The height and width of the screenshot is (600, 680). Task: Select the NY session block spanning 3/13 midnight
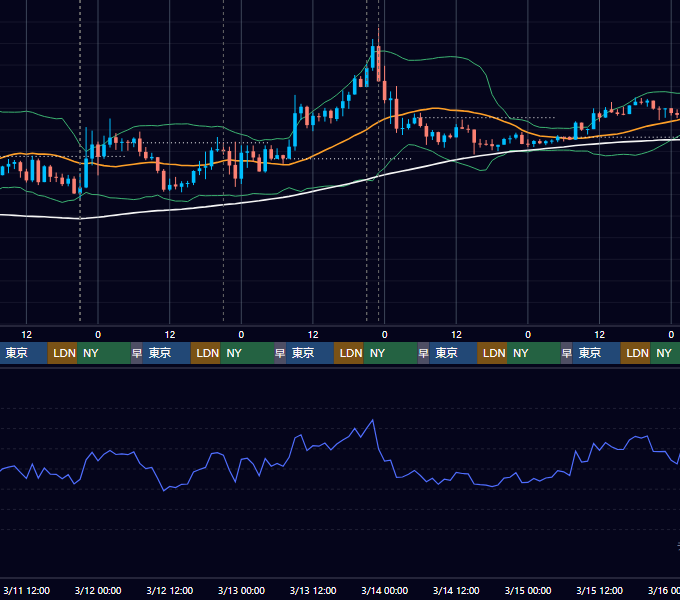pyautogui.click(x=247, y=353)
